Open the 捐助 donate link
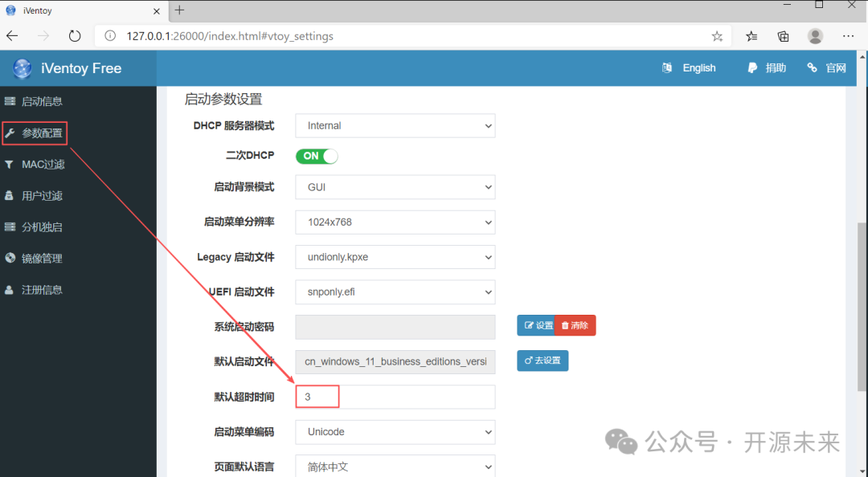 coord(776,67)
